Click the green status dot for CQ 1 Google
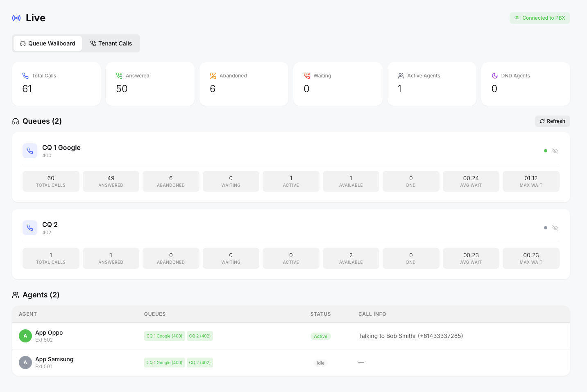Viewport: 587px width, 392px height. click(x=546, y=151)
